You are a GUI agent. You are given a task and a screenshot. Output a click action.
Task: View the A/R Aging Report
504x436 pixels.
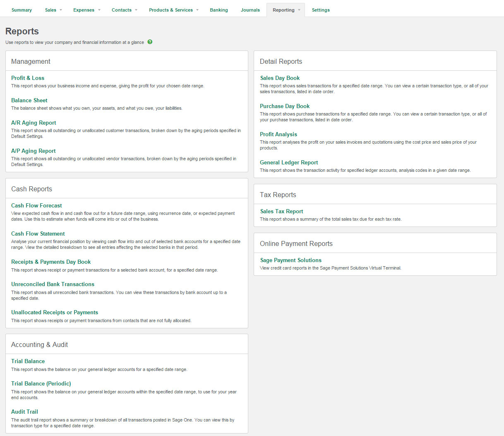pyautogui.click(x=34, y=123)
